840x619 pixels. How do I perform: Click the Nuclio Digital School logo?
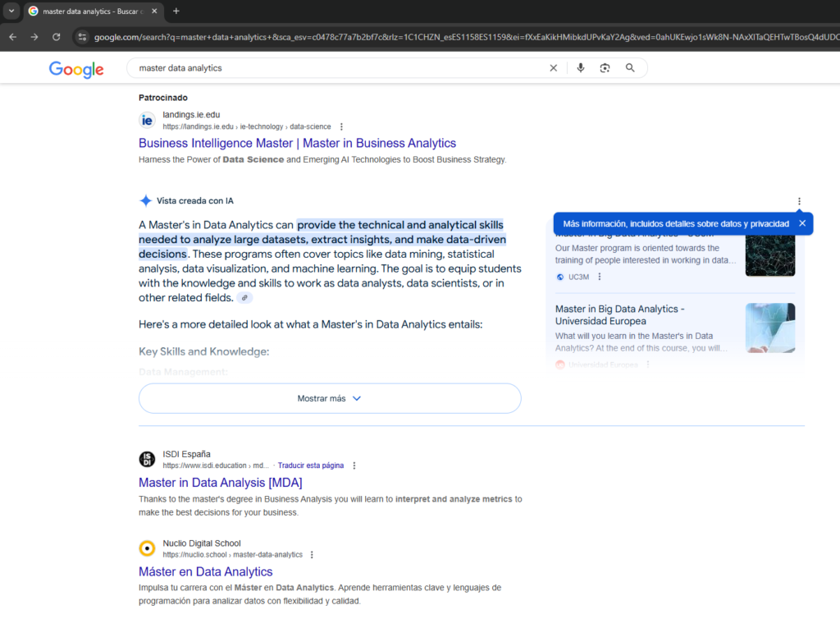[147, 548]
